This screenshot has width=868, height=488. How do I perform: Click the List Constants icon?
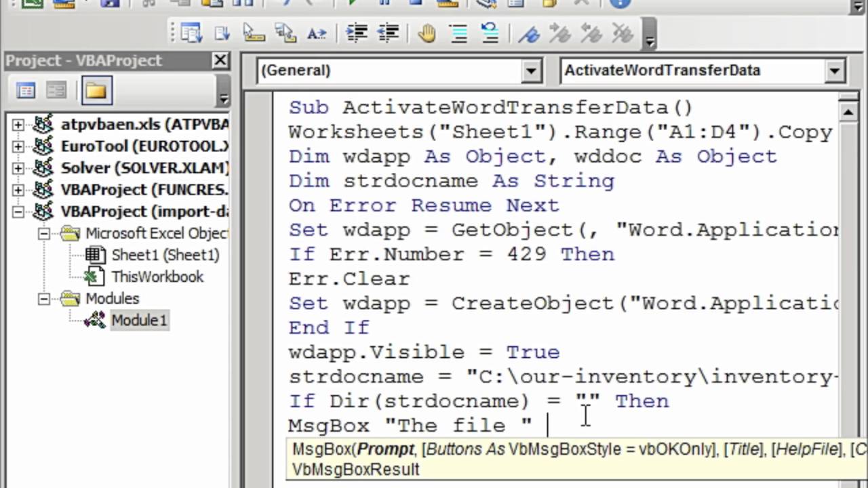pyautogui.click(x=222, y=33)
